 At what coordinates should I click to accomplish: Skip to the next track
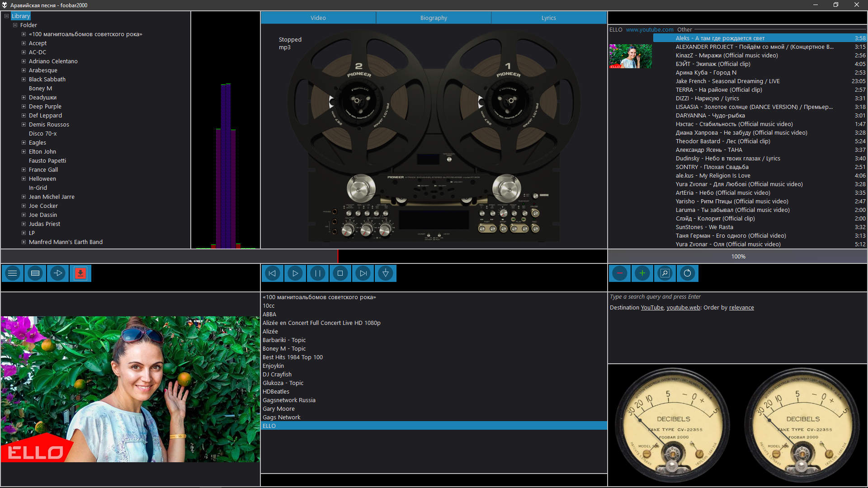click(363, 273)
